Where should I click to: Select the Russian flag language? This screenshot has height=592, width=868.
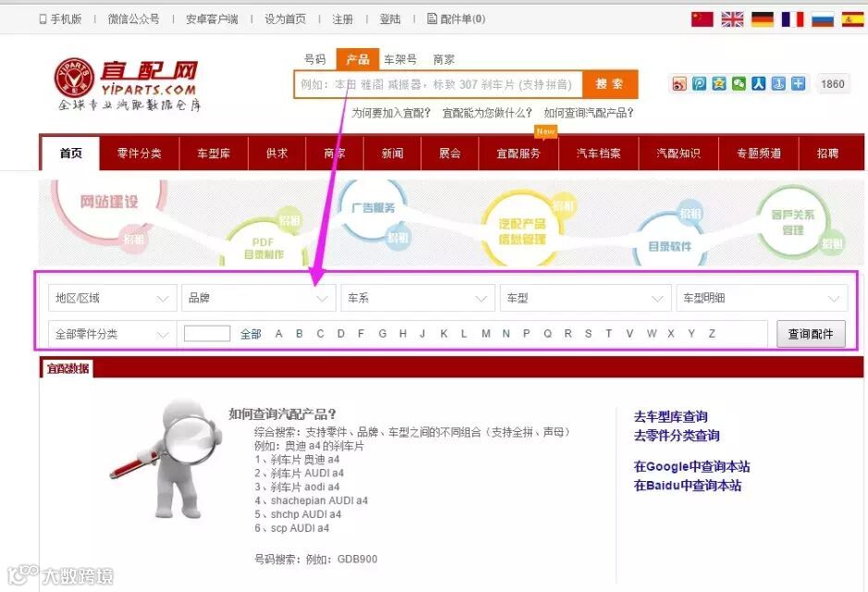click(x=823, y=19)
